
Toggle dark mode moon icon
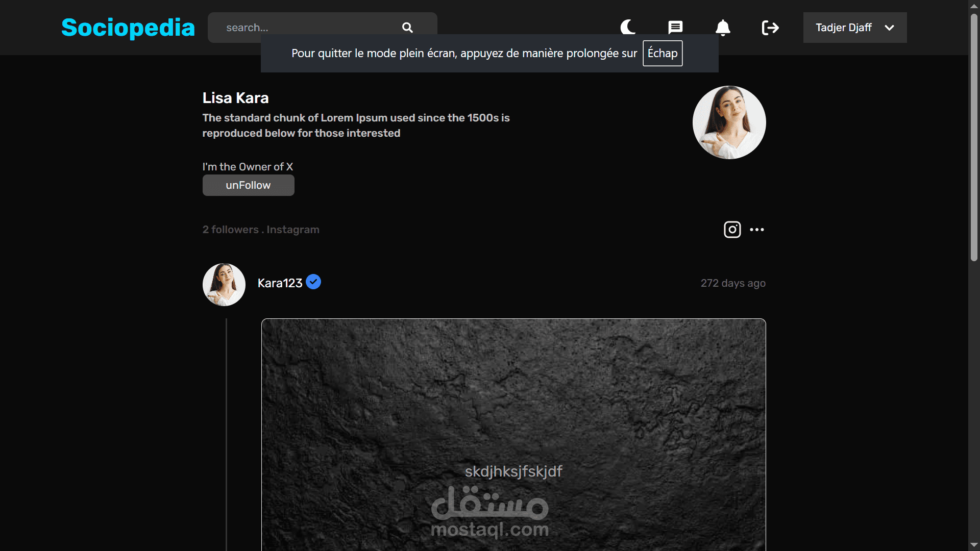click(x=628, y=28)
